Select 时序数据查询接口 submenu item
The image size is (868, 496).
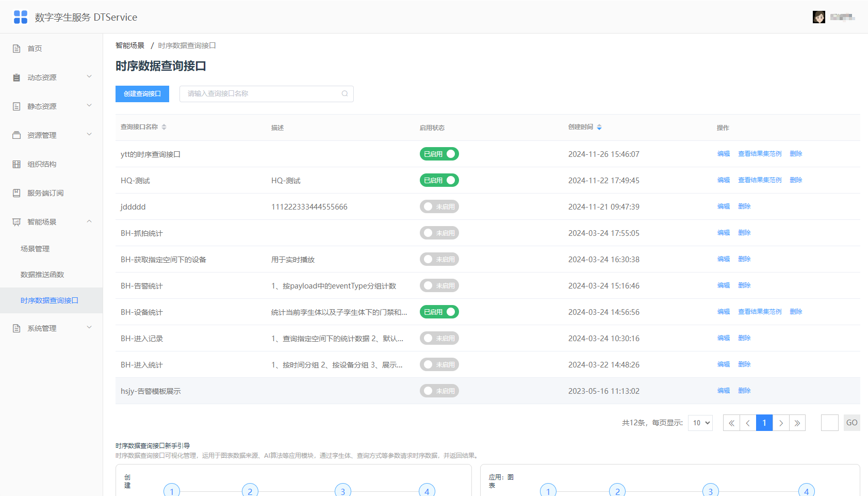(x=50, y=300)
